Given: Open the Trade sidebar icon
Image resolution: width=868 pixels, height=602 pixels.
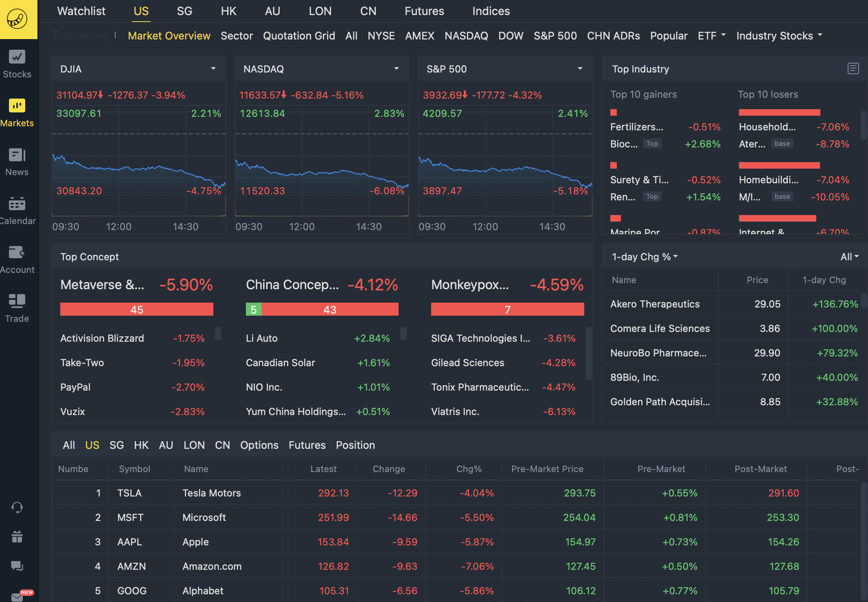Looking at the screenshot, I should (x=17, y=301).
